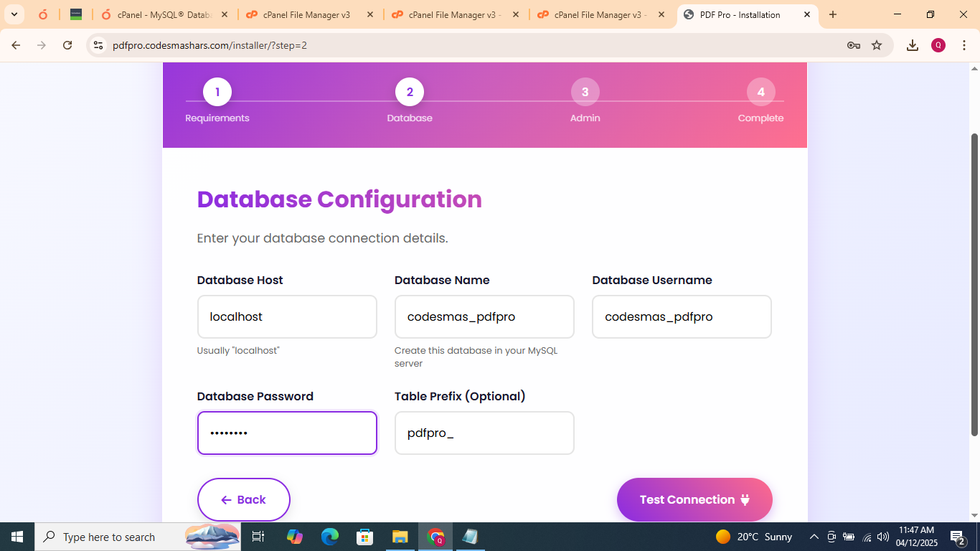
Task: Click the Database Host input field
Action: 286,316
